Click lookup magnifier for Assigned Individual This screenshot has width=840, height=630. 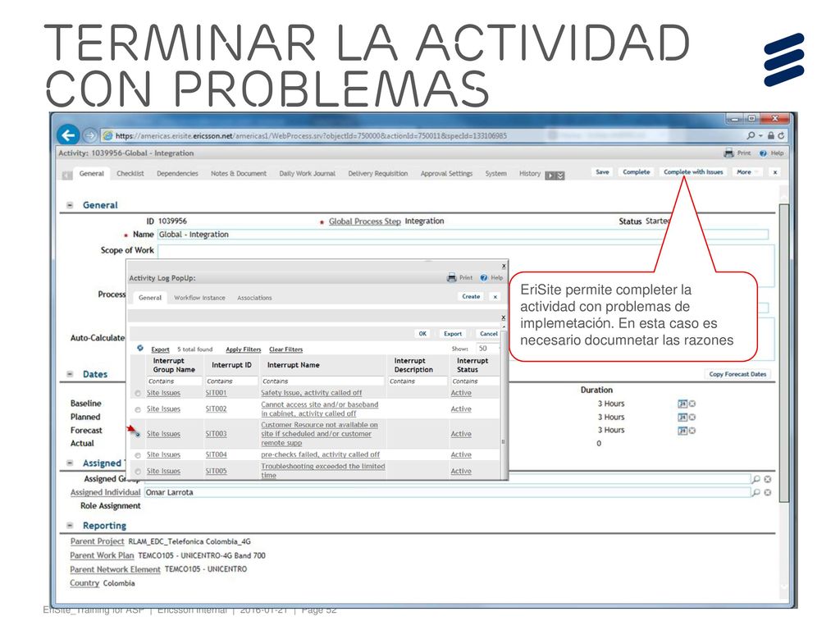[756, 492]
